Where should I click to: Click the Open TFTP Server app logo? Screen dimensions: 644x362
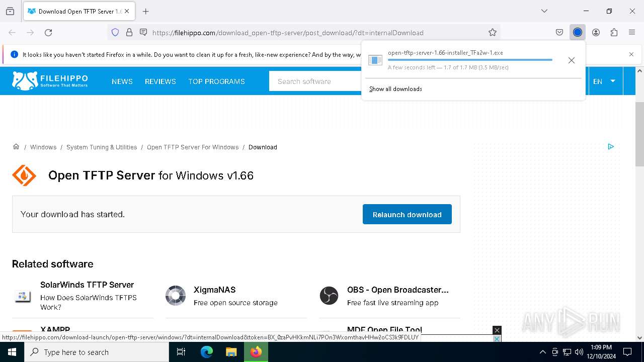click(x=24, y=175)
